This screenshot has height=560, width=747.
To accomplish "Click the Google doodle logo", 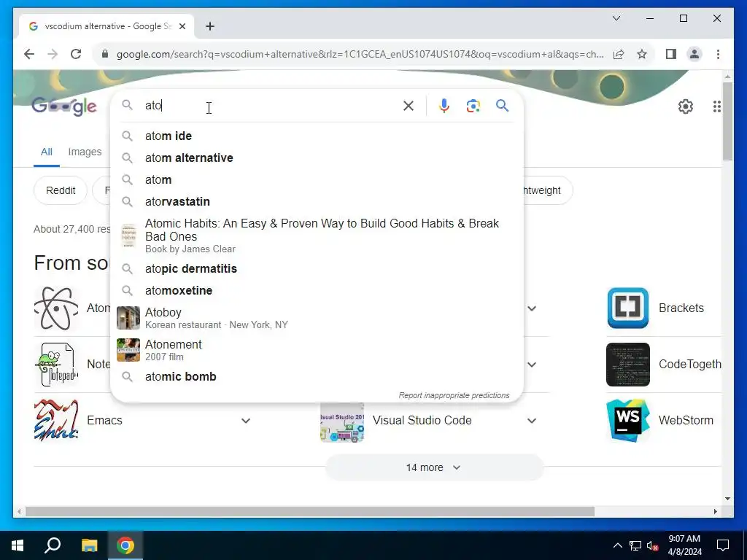I will (64, 106).
